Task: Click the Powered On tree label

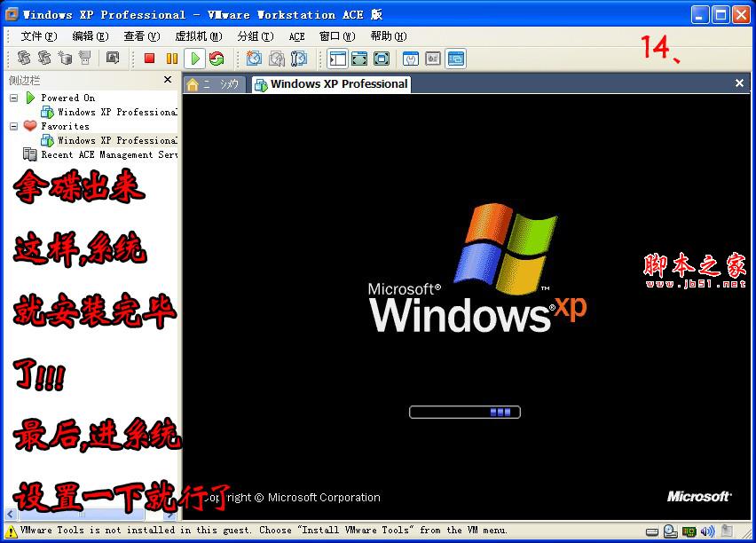Action: [x=68, y=98]
